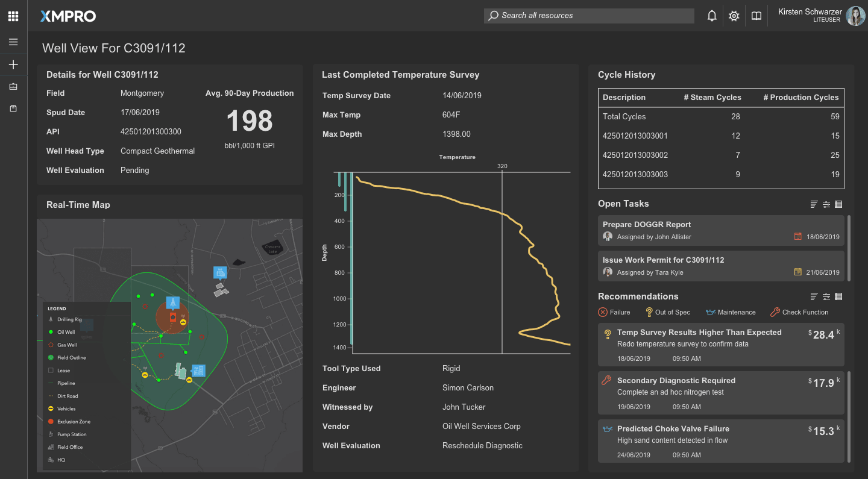Screen dimensions: 868x479
Task: Click the briefcase icon in left sidebar
Action: click(x=13, y=87)
